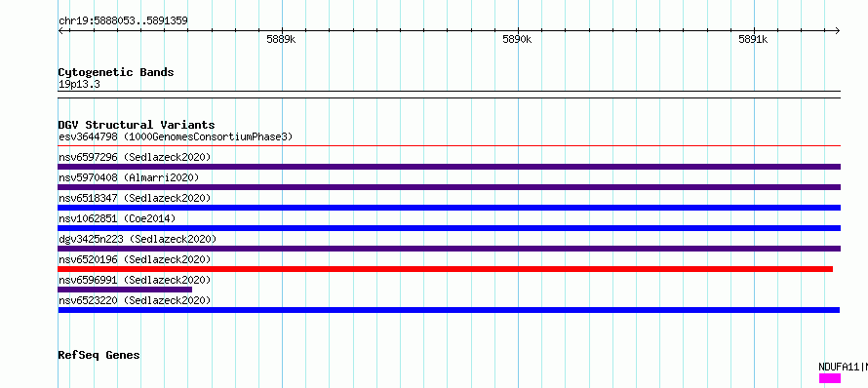The width and height of the screenshot is (868, 388).
Task: Open the nsv6518347 (Sedlazeck2020) label
Action: pos(135,198)
